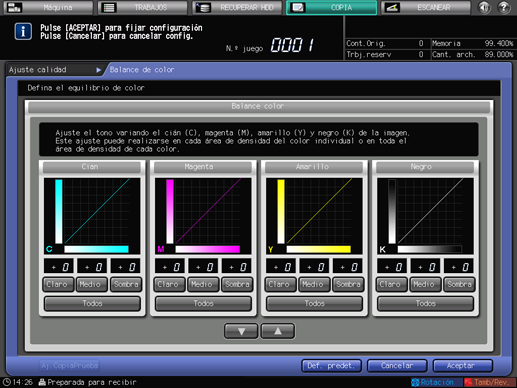Screen dimensions: 517x388
Task: Click the Cian tone curve graph
Action: click(92, 216)
